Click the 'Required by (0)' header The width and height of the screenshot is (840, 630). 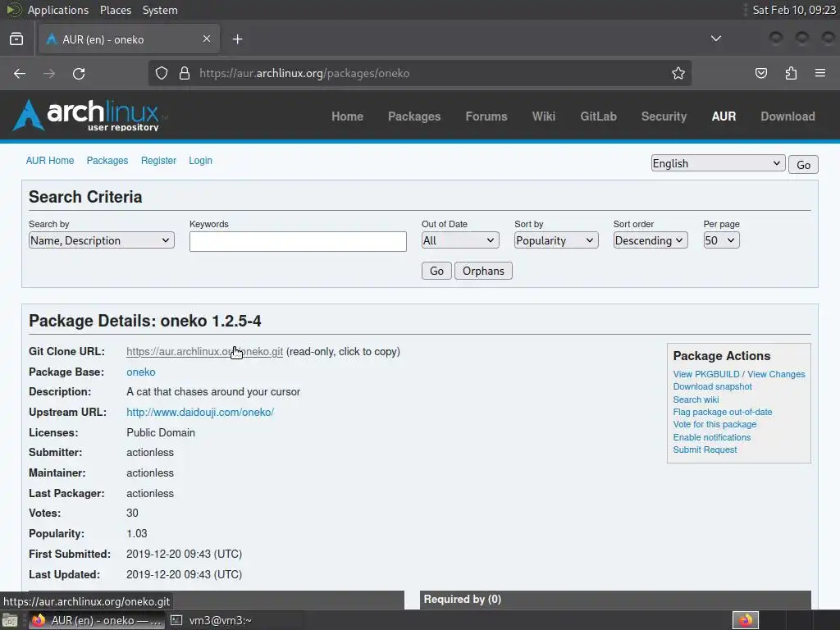[463, 600]
